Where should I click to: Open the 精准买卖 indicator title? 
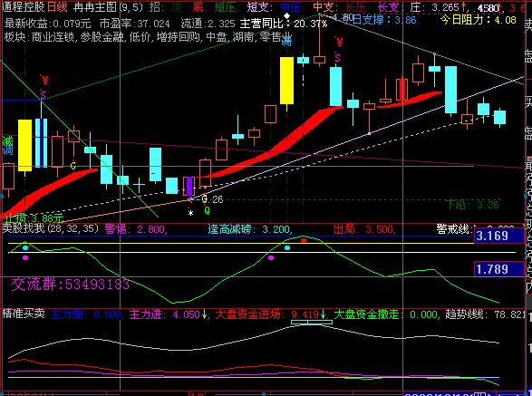pos(24,313)
